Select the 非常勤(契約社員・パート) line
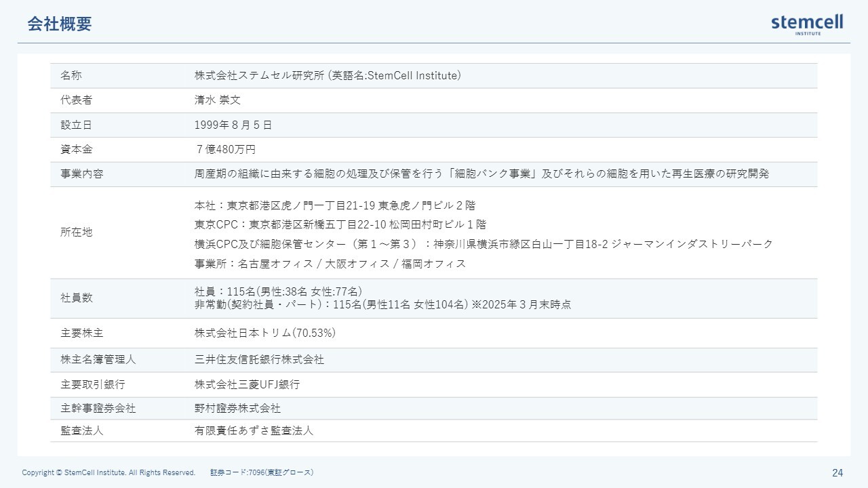The image size is (868, 488). point(383,305)
